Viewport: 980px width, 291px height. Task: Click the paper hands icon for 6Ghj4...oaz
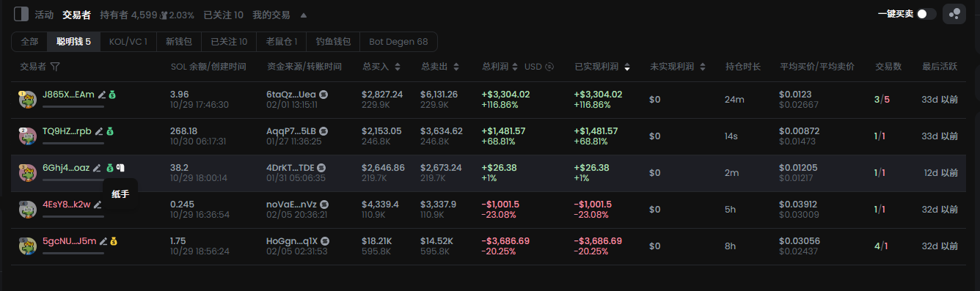click(x=120, y=168)
